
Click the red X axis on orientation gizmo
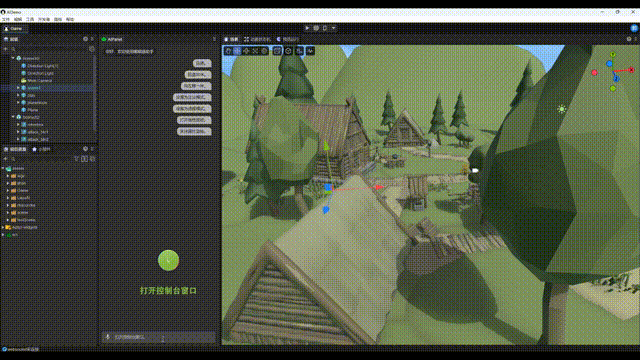coord(631,70)
